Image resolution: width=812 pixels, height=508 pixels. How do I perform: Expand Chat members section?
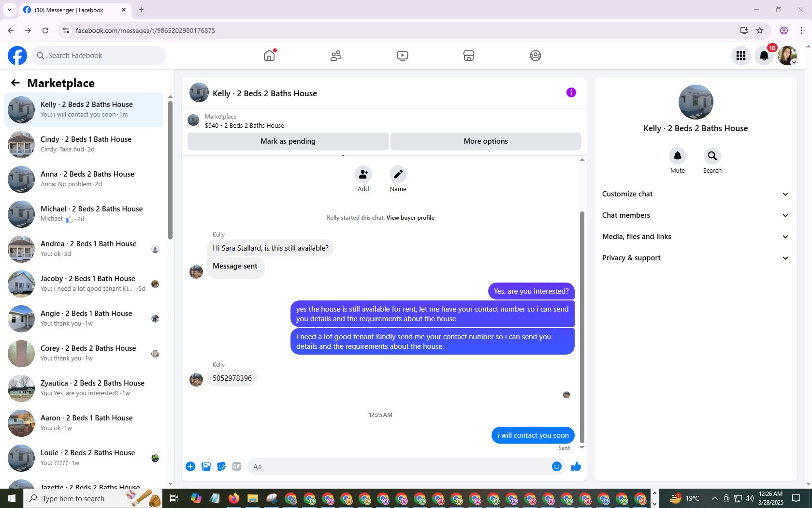click(696, 215)
